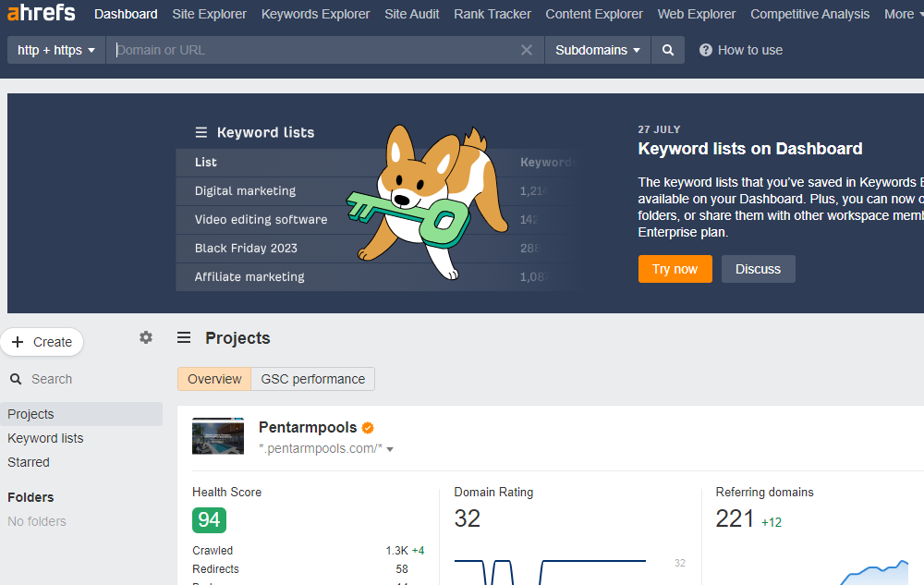Click the Create button
Viewport: 924px width, 585px height.
[x=42, y=342]
